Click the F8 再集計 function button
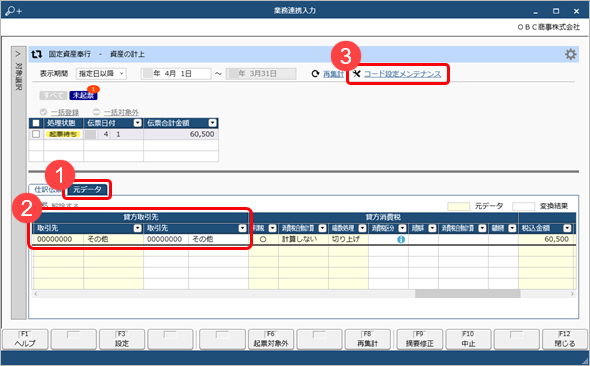 pos(367,339)
